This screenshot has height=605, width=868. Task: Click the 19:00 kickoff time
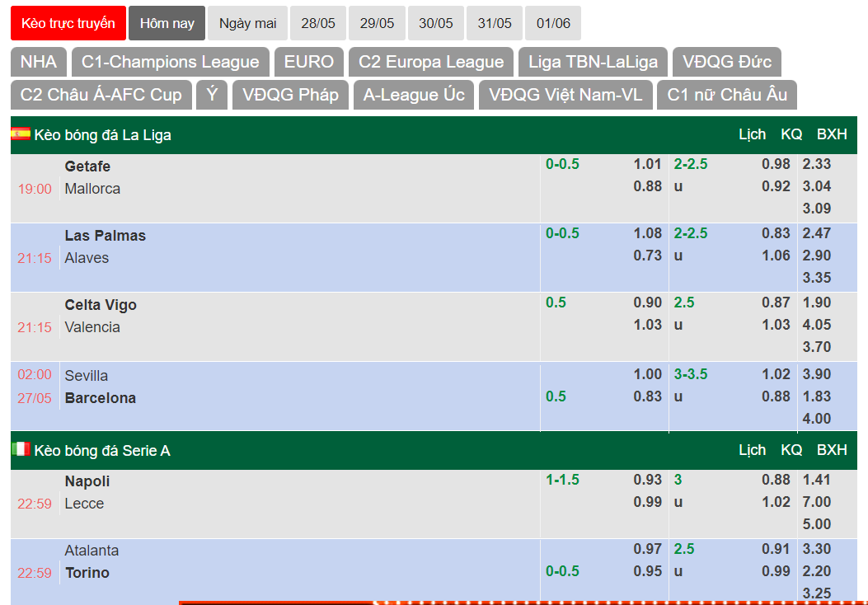pos(35,190)
